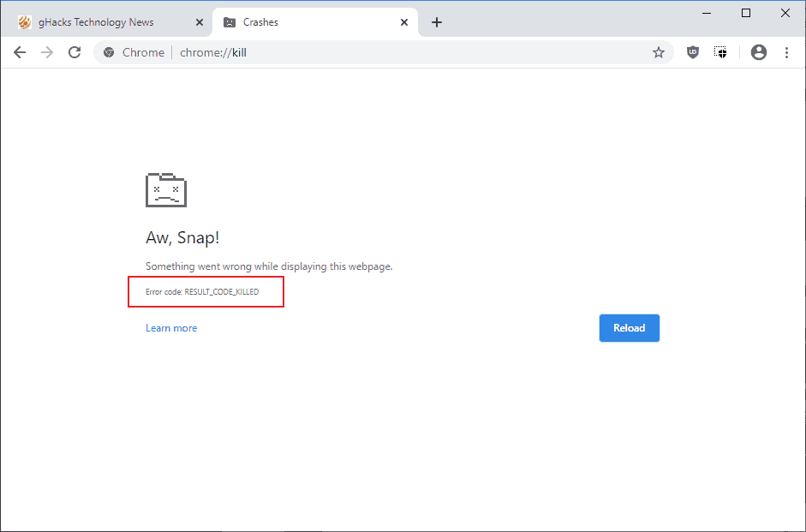This screenshot has width=806, height=532.
Task: Open the uBlock Origin extension icon
Action: pyautogui.click(x=693, y=52)
